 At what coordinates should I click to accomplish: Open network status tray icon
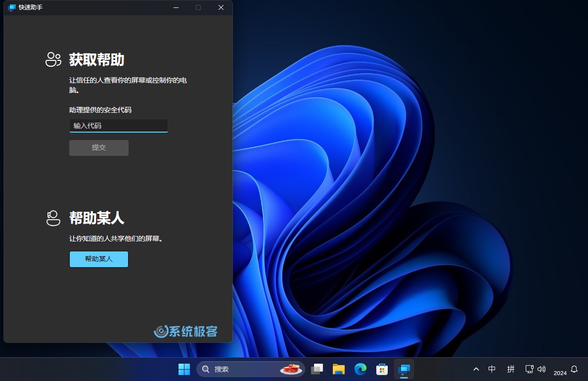tap(530, 369)
